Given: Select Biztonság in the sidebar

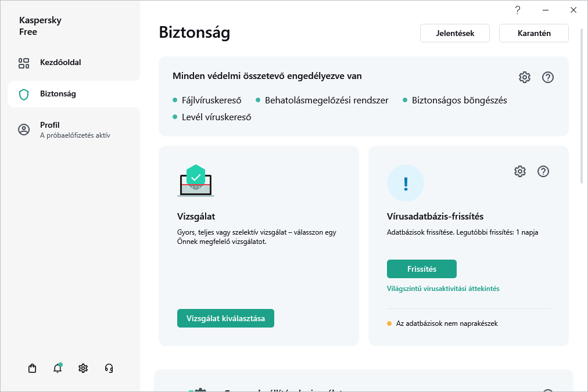Looking at the screenshot, I should pyautogui.click(x=58, y=94).
